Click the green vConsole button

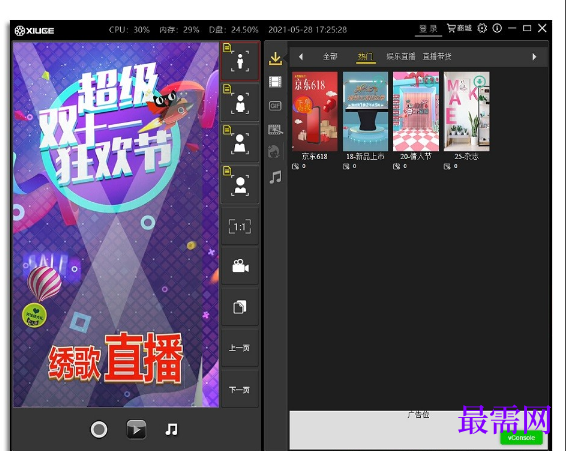pyautogui.click(x=521, y=438)
